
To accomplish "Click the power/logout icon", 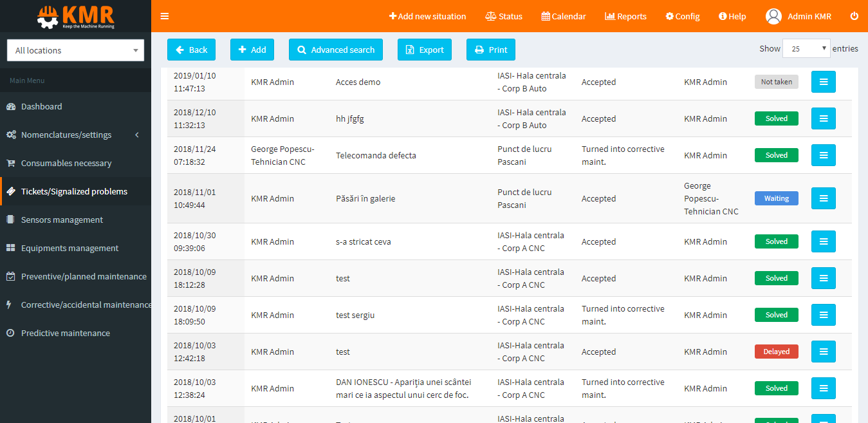I will click(x=854, y=16).
